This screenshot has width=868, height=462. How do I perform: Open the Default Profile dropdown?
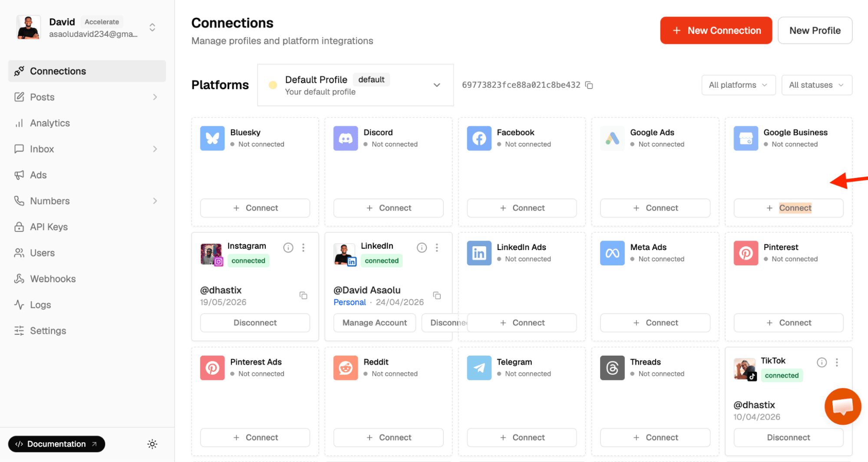[355, 85]
